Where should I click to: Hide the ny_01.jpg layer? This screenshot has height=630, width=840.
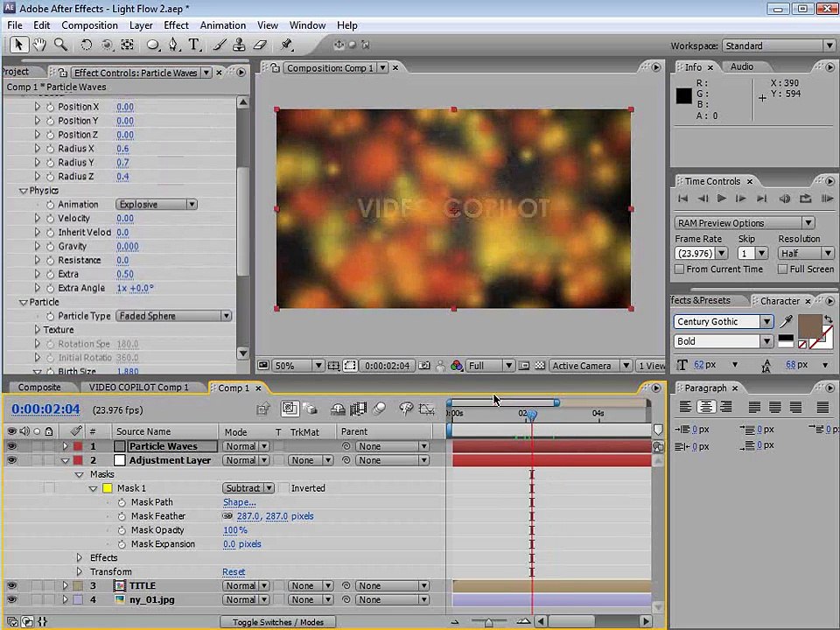coord(11,599)
